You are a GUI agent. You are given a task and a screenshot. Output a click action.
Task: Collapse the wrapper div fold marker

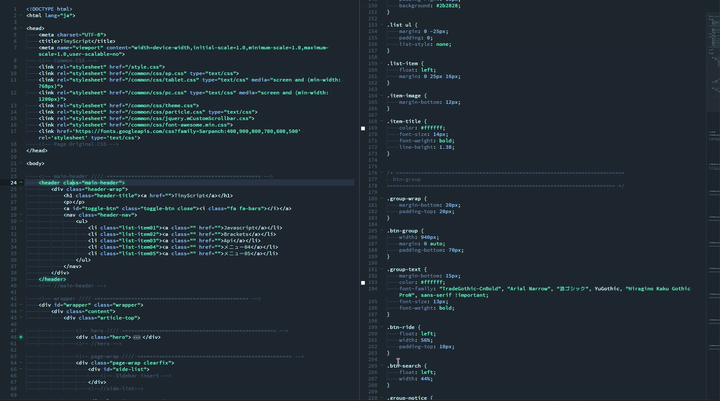pos(23,304)
